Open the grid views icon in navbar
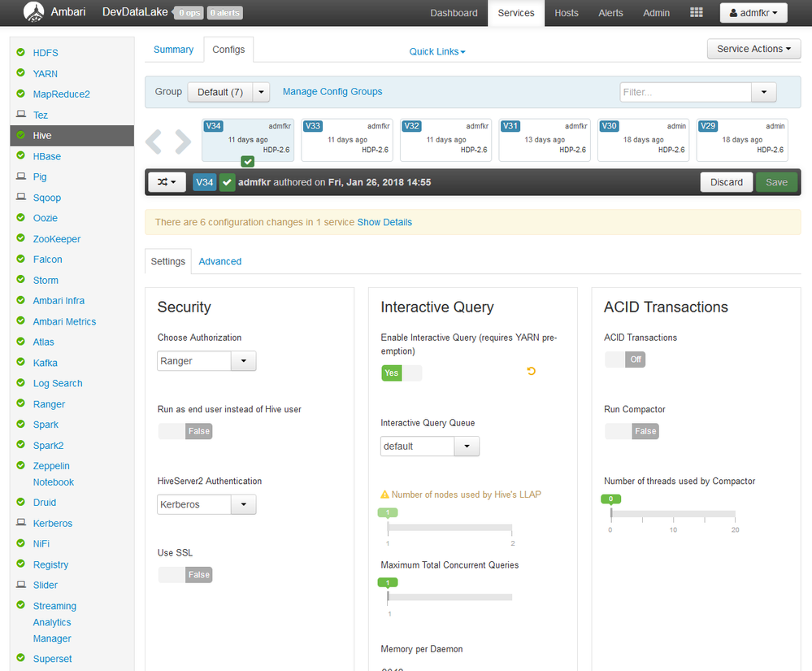812x671 pixels. tap(696, 13)
